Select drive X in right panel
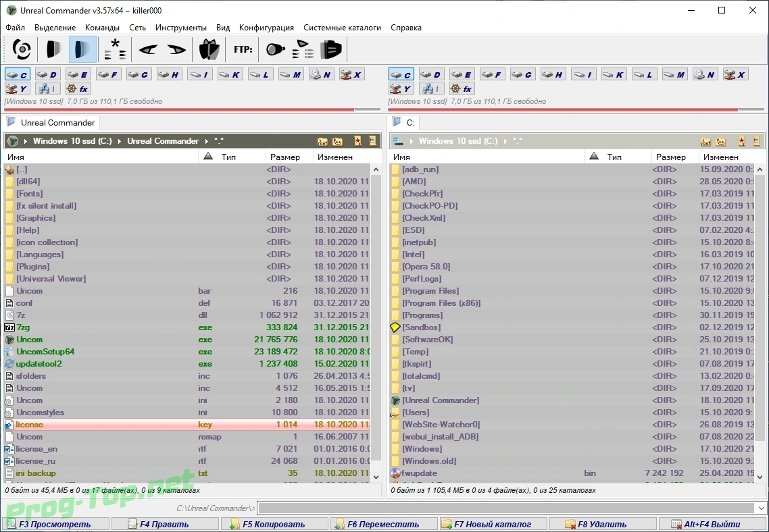 [x=735, y=74]
